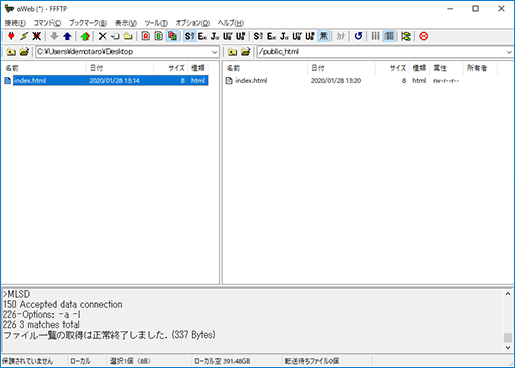Viewport: 515px width, 368px height.
Task: Click log pane scrollbar up arrow
Action: tap(508, 294)
